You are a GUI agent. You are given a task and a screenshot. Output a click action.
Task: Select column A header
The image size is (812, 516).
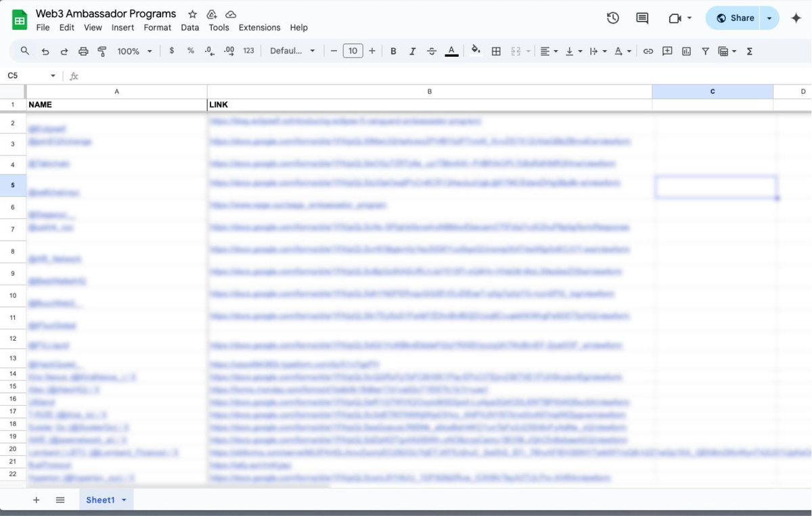point(117,91)
